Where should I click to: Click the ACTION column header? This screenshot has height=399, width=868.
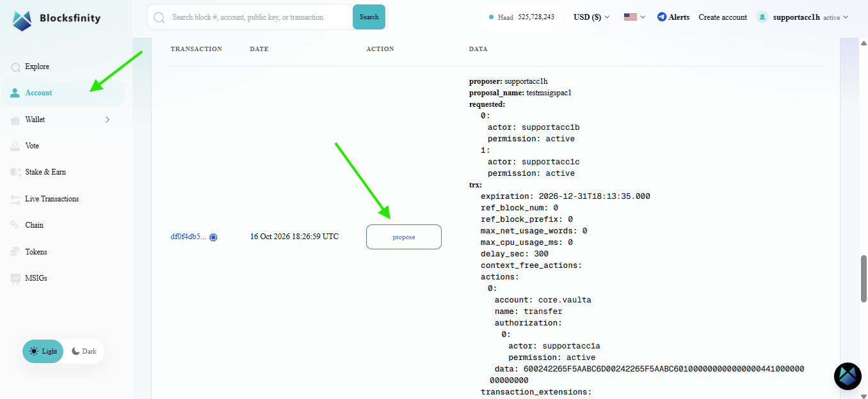[380, 49]
